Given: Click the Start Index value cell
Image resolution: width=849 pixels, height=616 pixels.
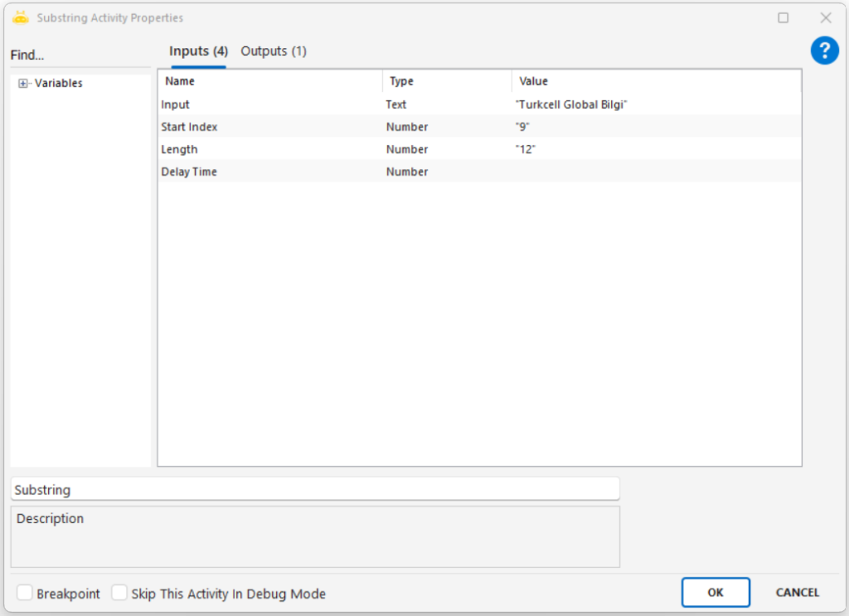Looking at the screenshot, I should tap(655, 127).
